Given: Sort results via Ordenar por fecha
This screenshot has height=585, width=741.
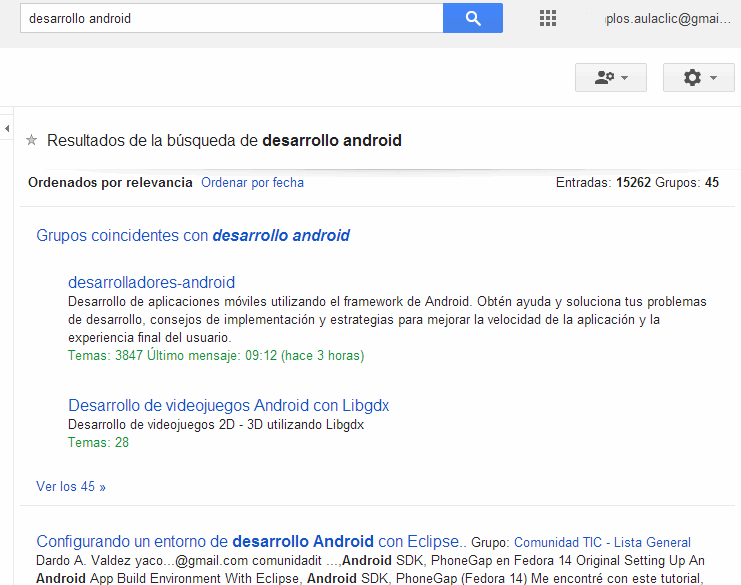Looking at the screenshot, I should click(252, 183).
